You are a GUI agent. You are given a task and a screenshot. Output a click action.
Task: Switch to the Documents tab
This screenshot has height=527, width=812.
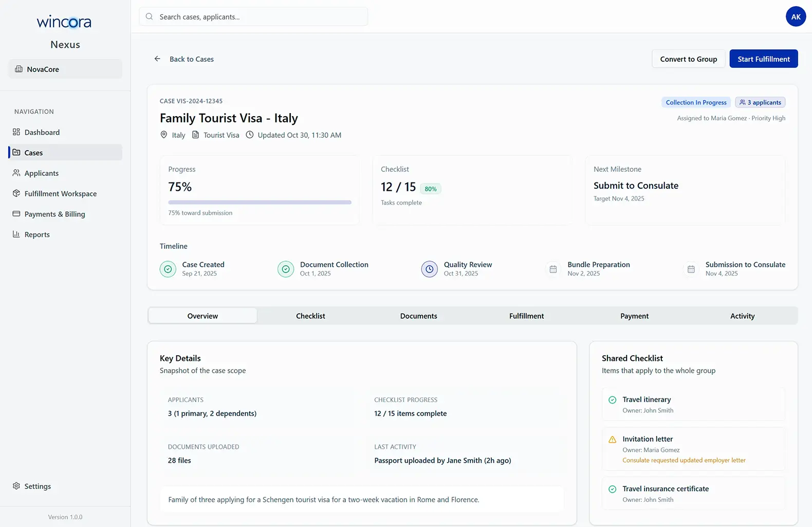(418, 316)
